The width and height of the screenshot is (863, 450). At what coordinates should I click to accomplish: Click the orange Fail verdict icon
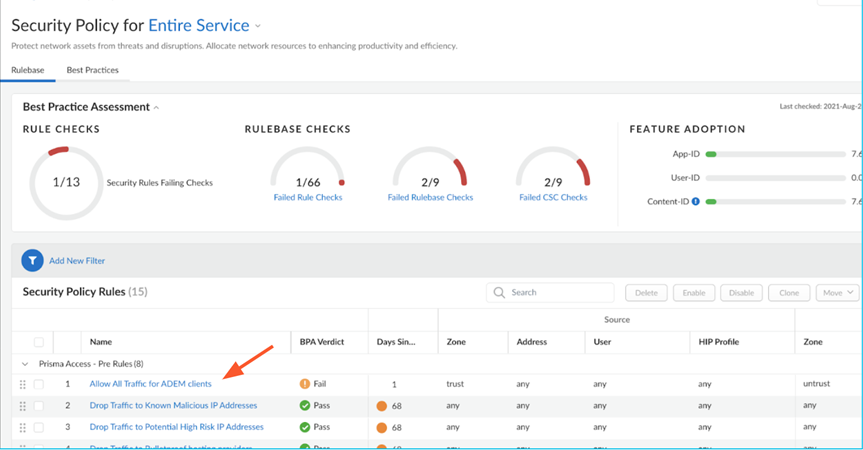click(x=304, y=384)
